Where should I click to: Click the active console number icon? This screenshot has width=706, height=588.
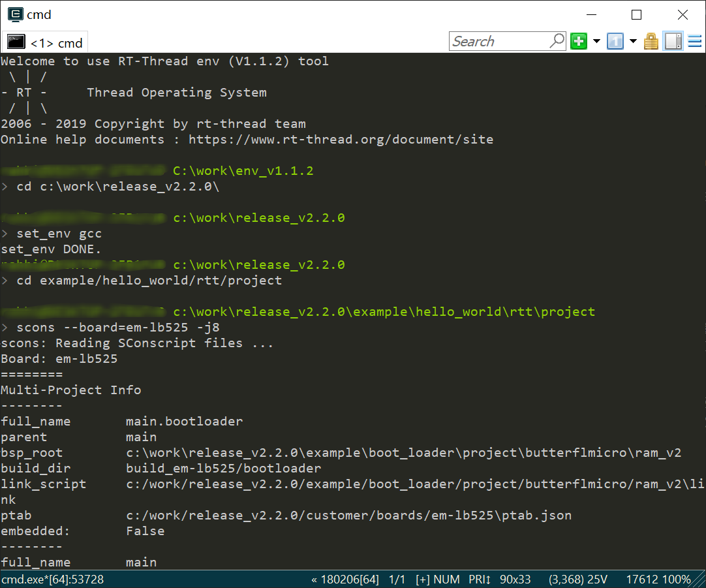pyautogui.click(x=615, y=42)
